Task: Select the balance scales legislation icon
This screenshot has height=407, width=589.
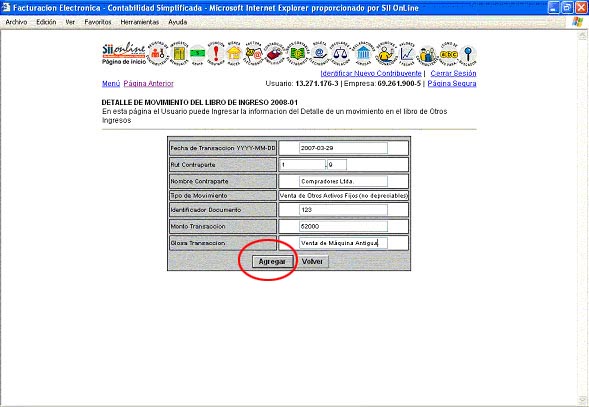Action: (x=340, y=54)
